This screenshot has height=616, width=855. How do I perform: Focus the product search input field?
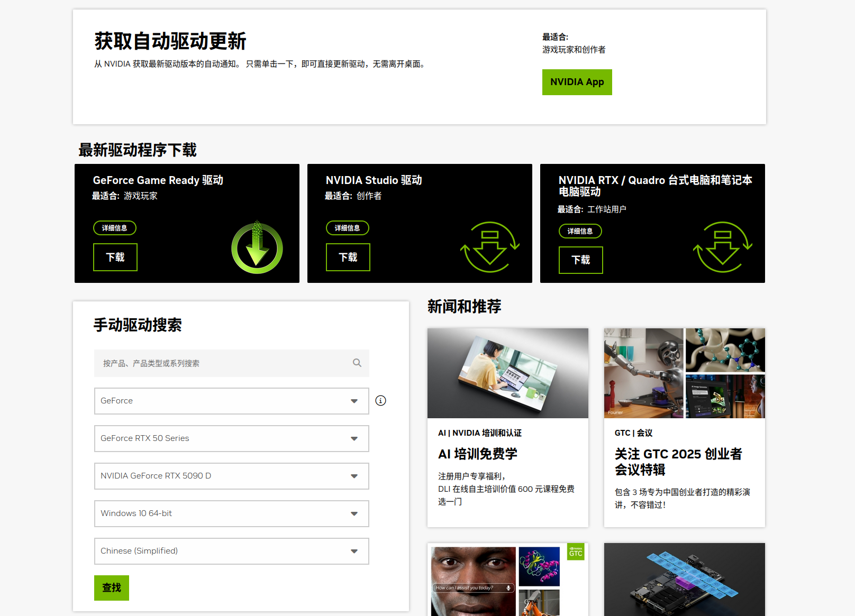pos(232,363)
